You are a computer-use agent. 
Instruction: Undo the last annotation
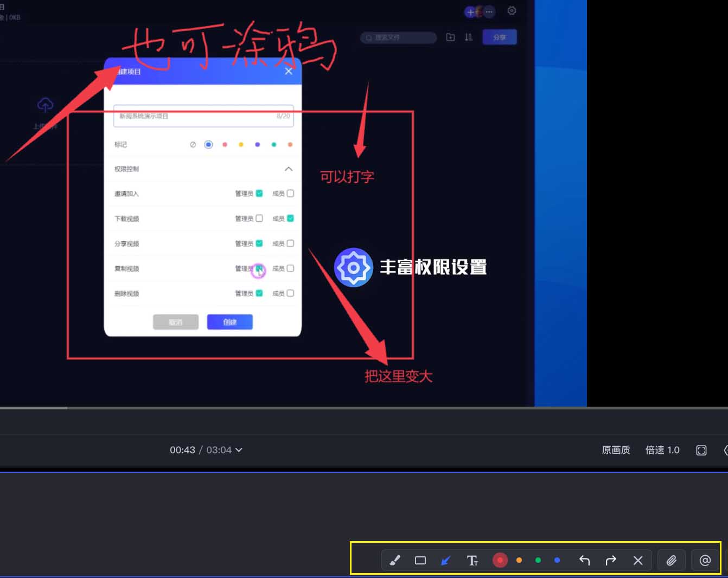tap(584, 560)
